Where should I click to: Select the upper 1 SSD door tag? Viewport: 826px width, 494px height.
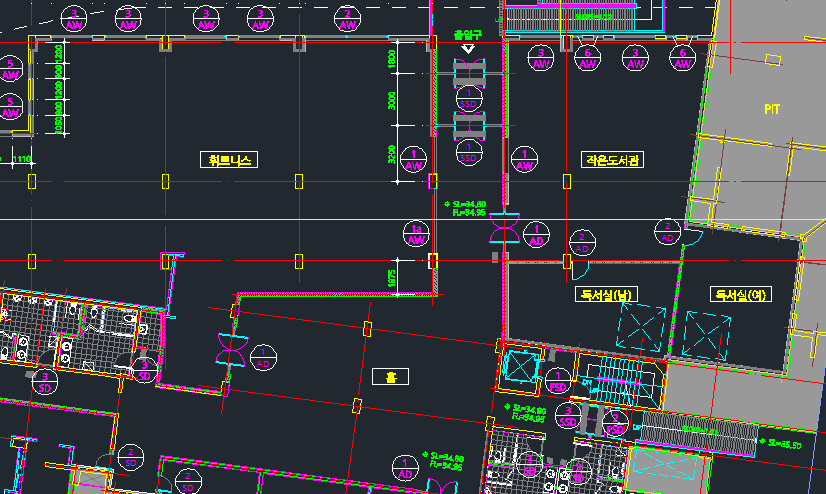coord(468,97)
